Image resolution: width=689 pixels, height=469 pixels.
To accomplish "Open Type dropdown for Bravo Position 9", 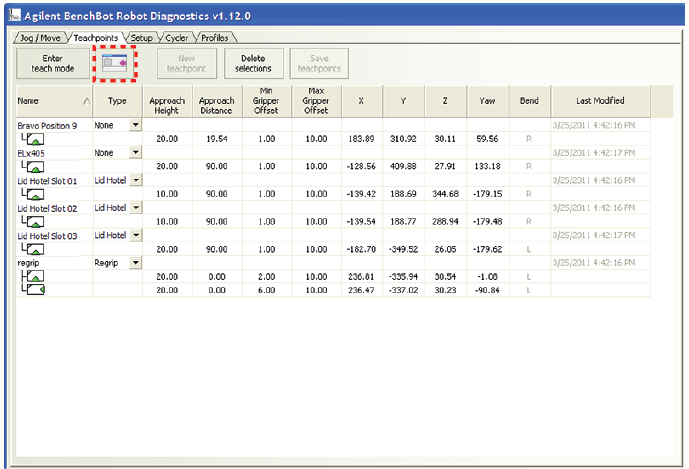I will coord(136,125).
